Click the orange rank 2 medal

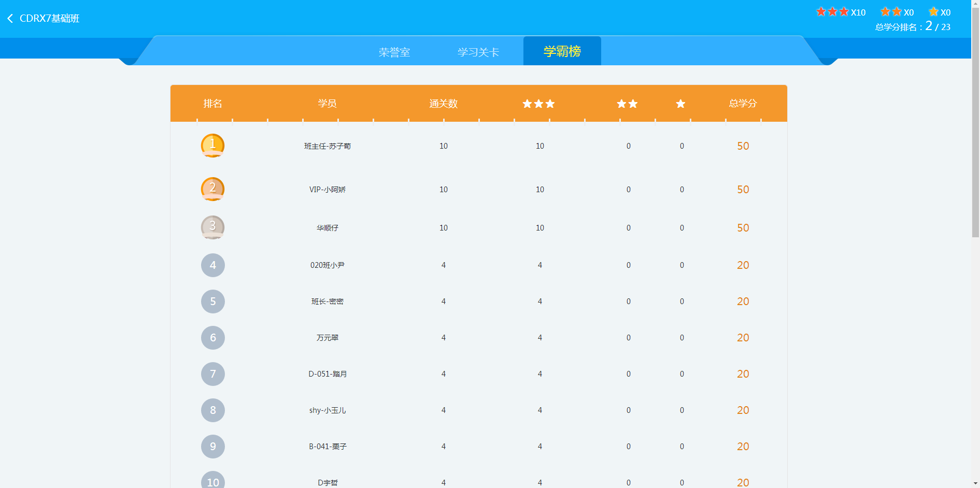pos(212,189)
